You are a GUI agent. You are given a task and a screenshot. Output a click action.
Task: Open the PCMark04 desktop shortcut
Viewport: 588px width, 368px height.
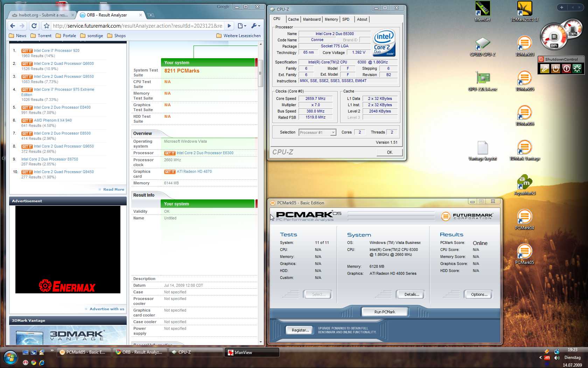coord(524,220)
